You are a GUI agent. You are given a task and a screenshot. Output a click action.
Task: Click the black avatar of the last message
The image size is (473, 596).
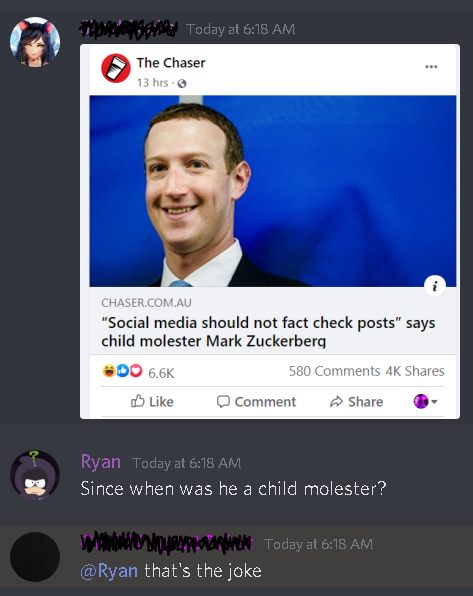coord(35,557)
